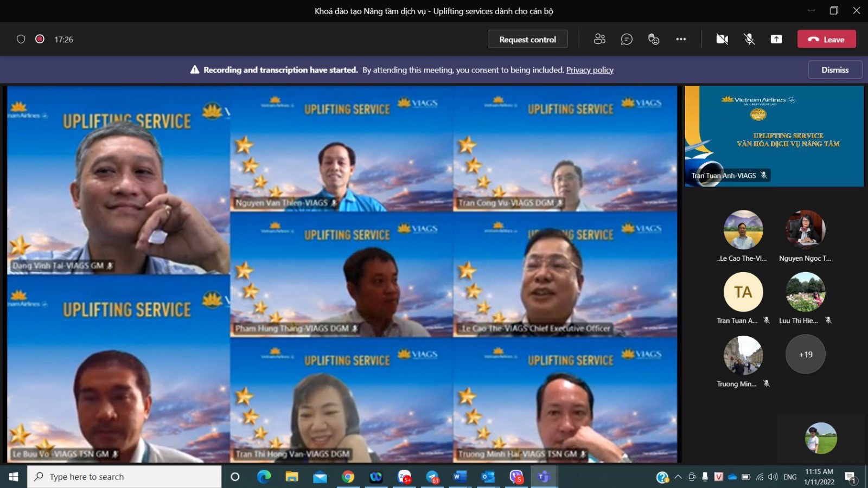Click Request control button
Screen dimensions: 868x488
click(x=527, y=39)
